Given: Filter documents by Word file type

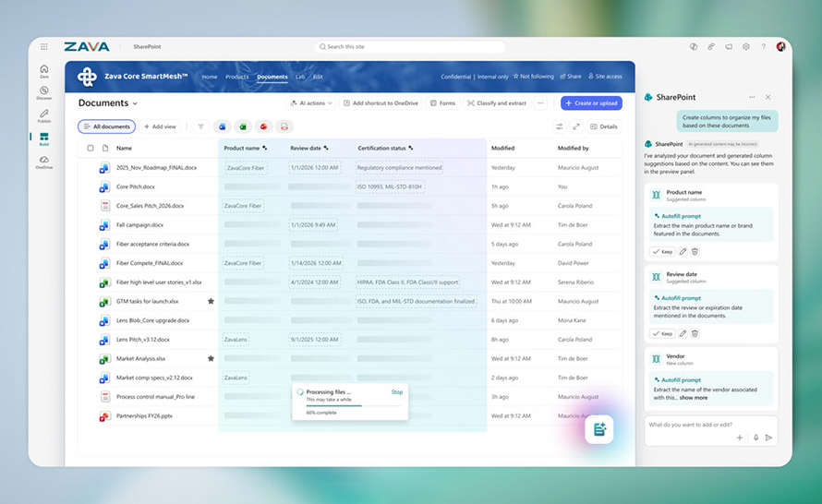Looking at the screenshot, I should point(222,126).
